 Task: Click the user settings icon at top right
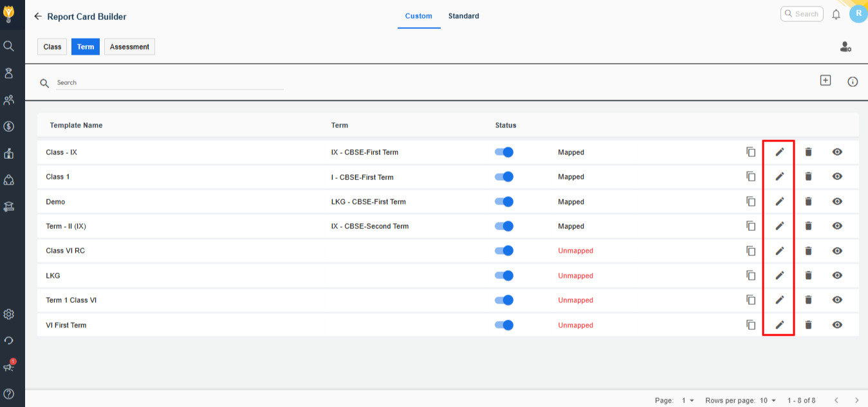[845, 46]
